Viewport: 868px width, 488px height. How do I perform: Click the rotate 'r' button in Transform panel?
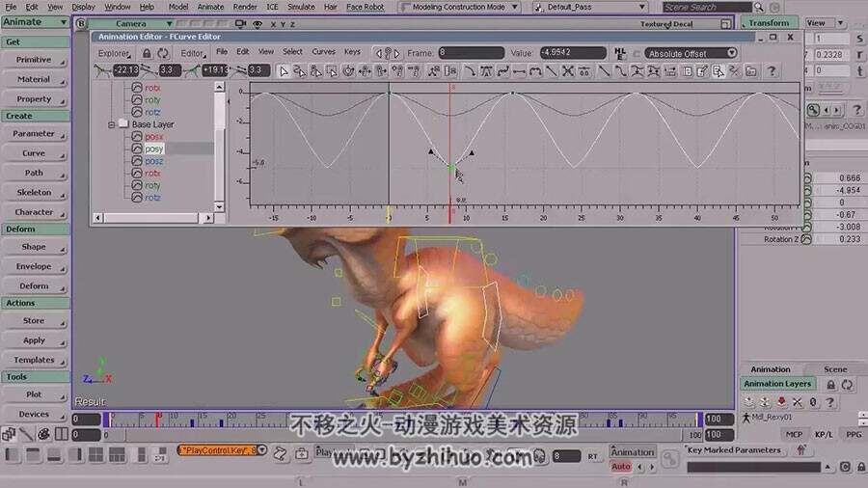(859, 55)
